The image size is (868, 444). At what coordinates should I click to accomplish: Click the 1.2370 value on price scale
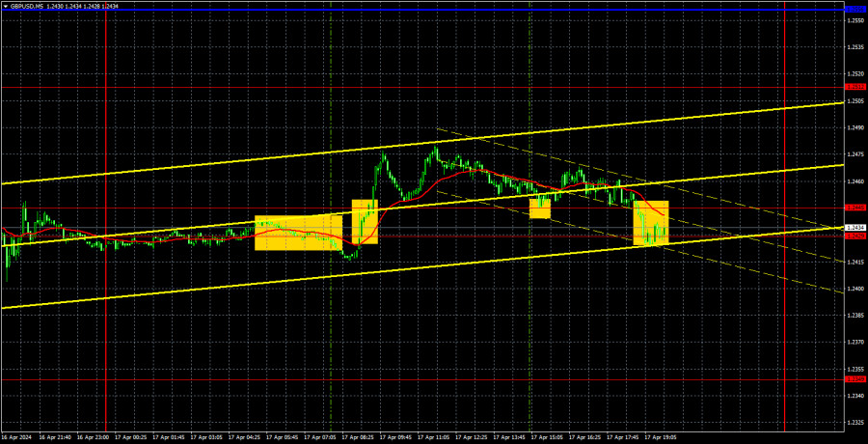tap(855, 343)
